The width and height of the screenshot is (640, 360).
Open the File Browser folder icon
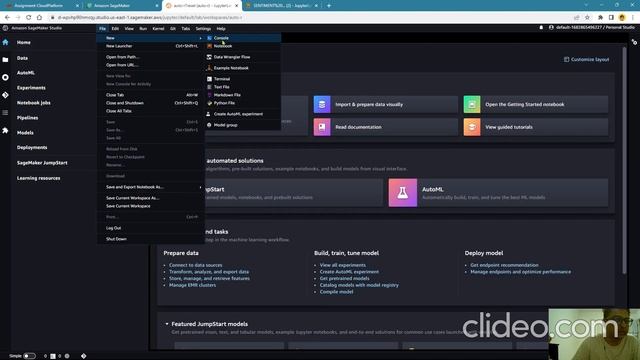click(x=5, y=60)
